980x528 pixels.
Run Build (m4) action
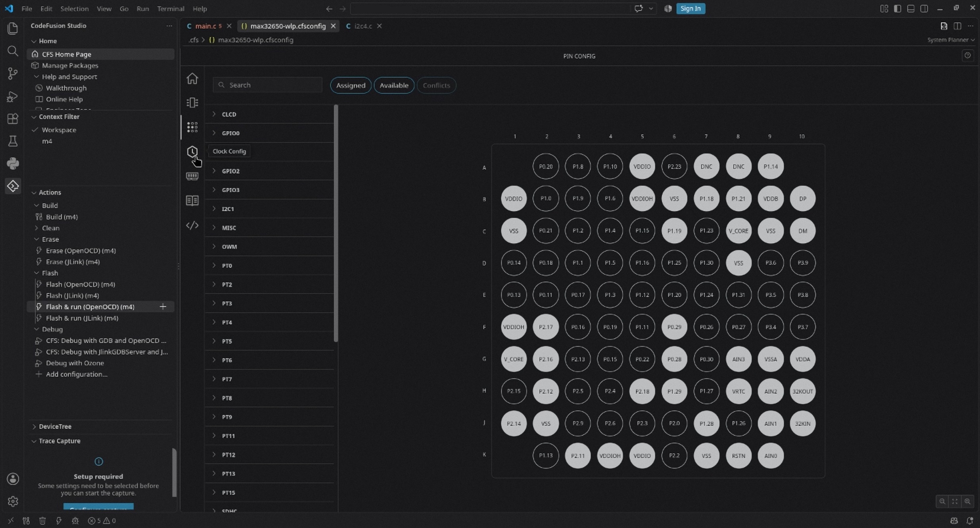pyautogui.click(x=62, y=217)
